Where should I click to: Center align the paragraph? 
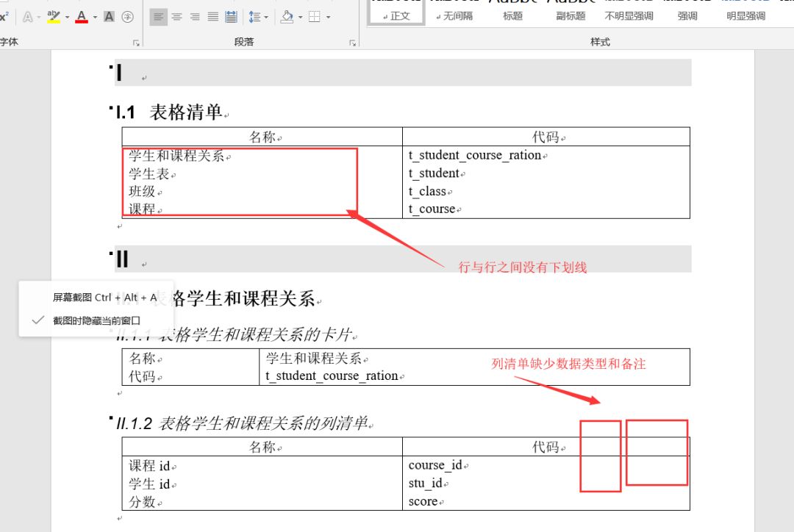[176, 17]
